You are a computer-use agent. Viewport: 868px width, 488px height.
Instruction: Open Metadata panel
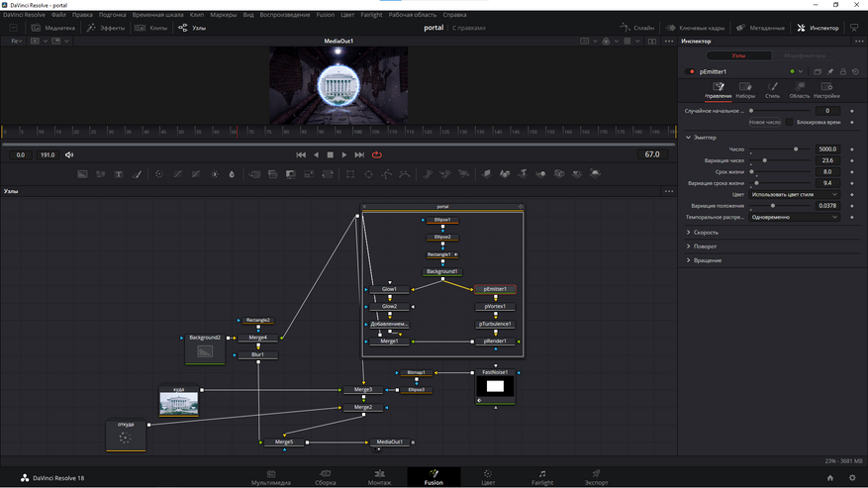(x=760, y=28)
